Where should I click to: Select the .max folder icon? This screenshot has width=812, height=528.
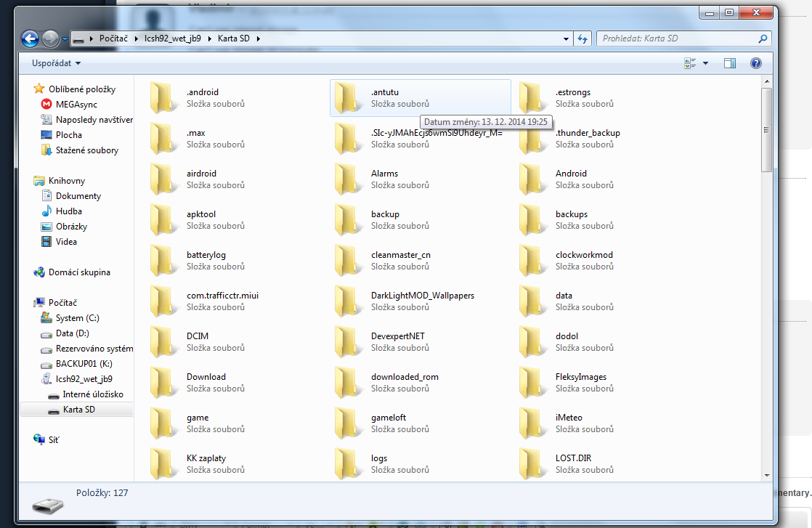click(163, 139)
